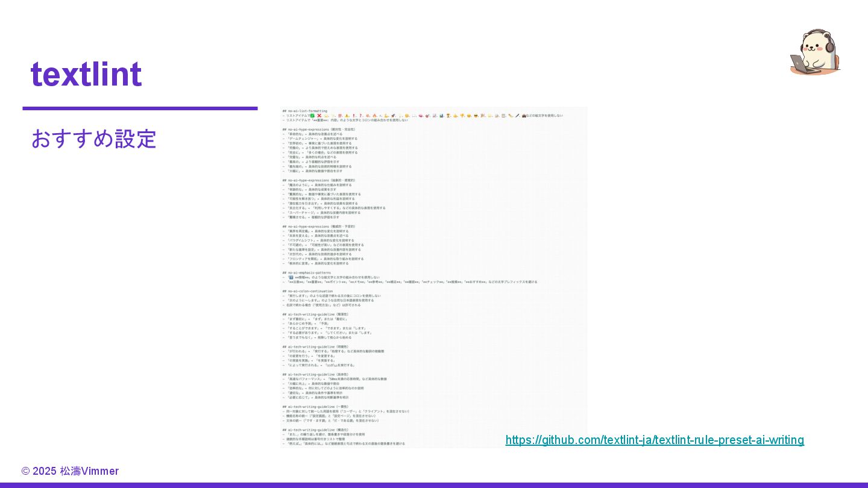868x488 pixels.
Task: Click the green checkmark emoji in the list-formatting line
Action: pyautogui.click(x=312, y=116)
